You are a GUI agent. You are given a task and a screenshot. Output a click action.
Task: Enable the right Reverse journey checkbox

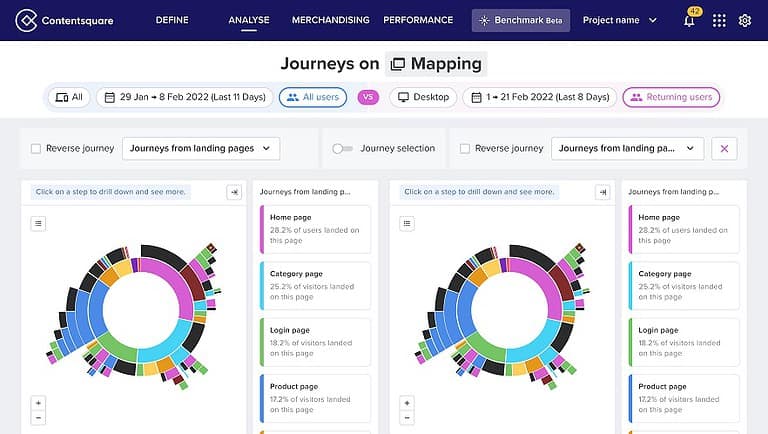point(465,148)
